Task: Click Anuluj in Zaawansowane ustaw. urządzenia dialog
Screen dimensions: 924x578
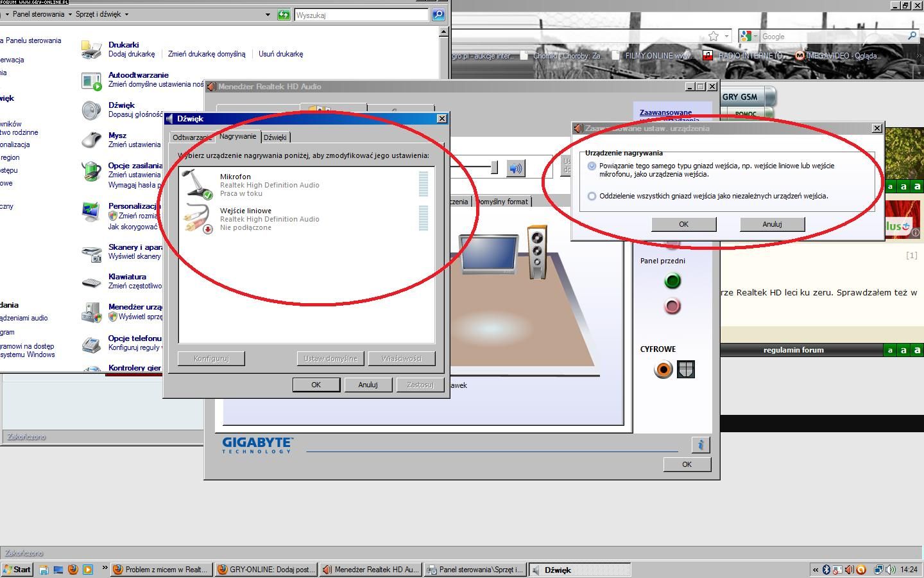Action: pyautogui.click(x=772, y=224)
